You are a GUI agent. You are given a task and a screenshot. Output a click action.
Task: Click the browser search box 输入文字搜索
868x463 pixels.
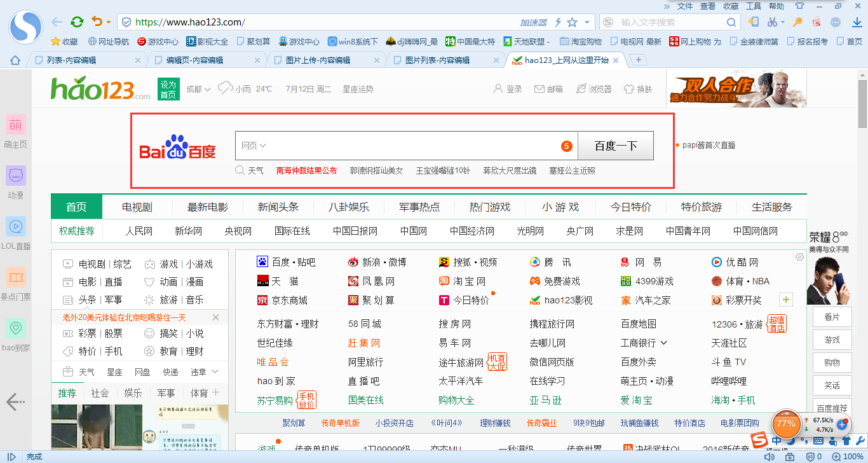pos(670,22)
